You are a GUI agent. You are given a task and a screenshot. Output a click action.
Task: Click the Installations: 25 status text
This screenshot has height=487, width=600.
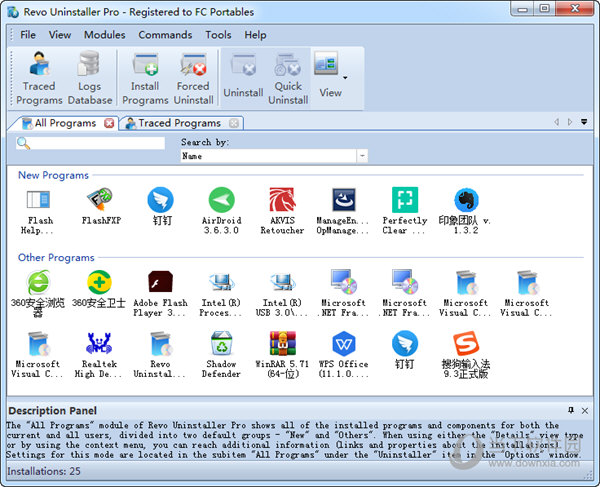44,471
